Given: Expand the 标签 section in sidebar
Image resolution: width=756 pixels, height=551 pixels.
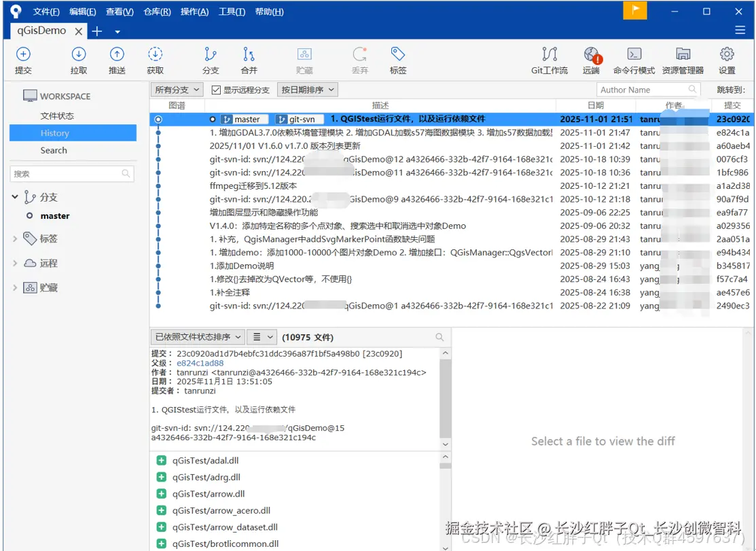Looking at the screenshot, I should (15, 238).
